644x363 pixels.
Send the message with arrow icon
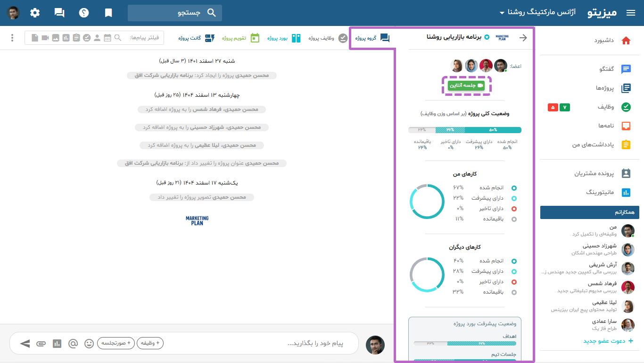[25, 343]
